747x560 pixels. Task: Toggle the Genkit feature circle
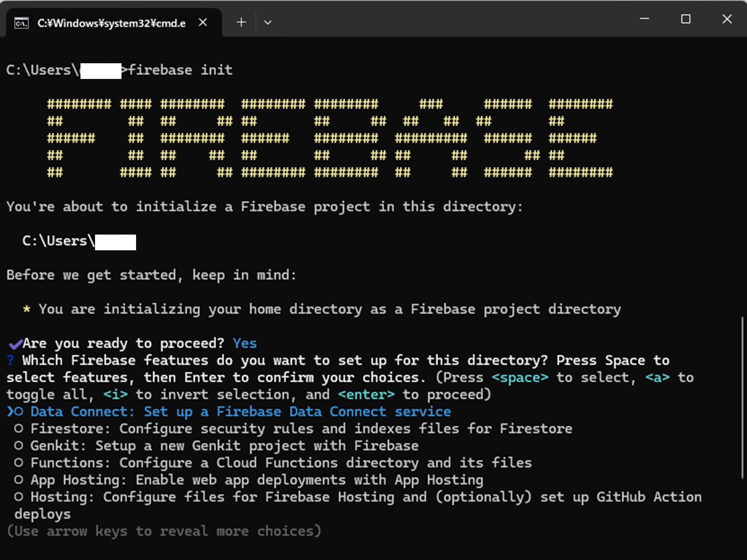(19, 446)
